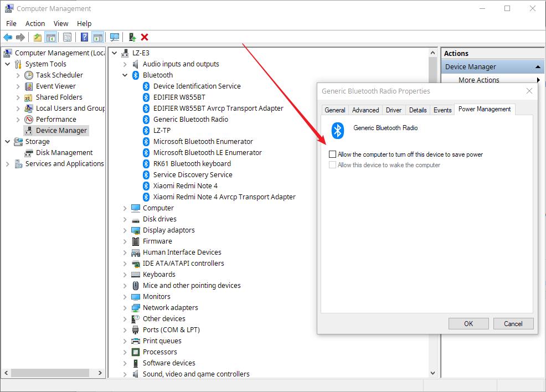Click the Update device driver toolbar icon
546x392 pixels.
132,37
